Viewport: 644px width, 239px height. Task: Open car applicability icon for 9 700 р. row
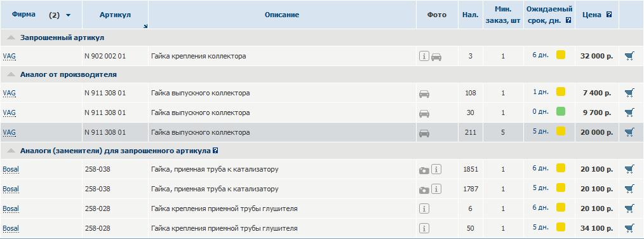(424, 113)
